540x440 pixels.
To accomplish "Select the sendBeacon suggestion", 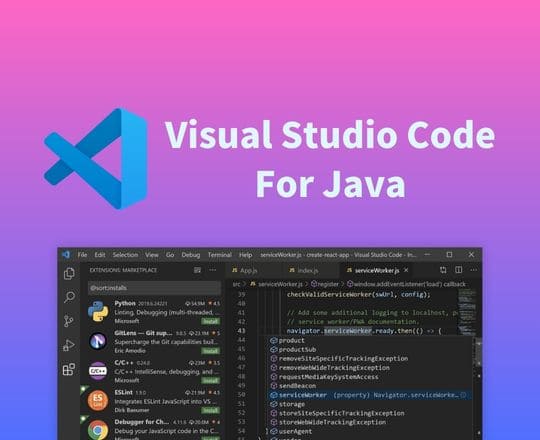I will (x=370, y=386).
